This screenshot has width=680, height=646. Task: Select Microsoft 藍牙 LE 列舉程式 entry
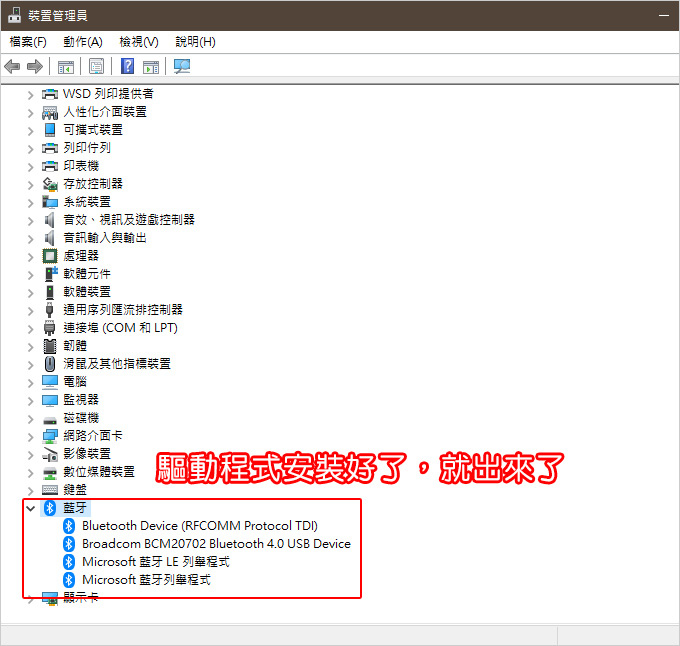pos(156,562)
